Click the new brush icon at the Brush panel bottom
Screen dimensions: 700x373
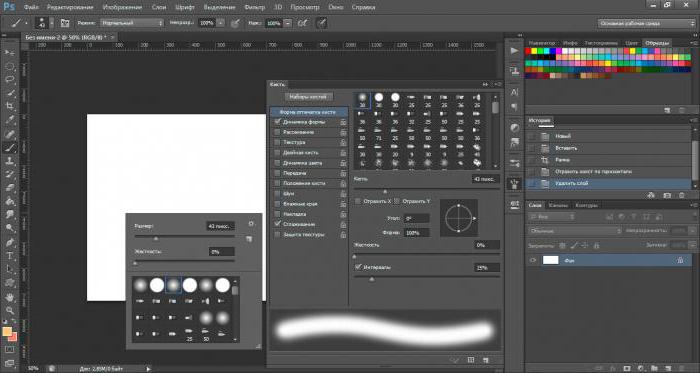point(486,360)
